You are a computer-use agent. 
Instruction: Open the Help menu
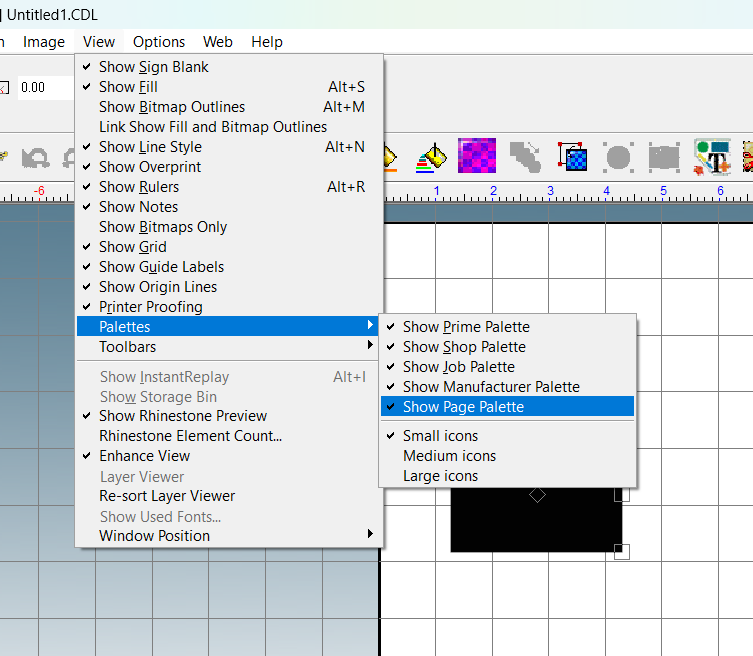(x=267, y=42)
